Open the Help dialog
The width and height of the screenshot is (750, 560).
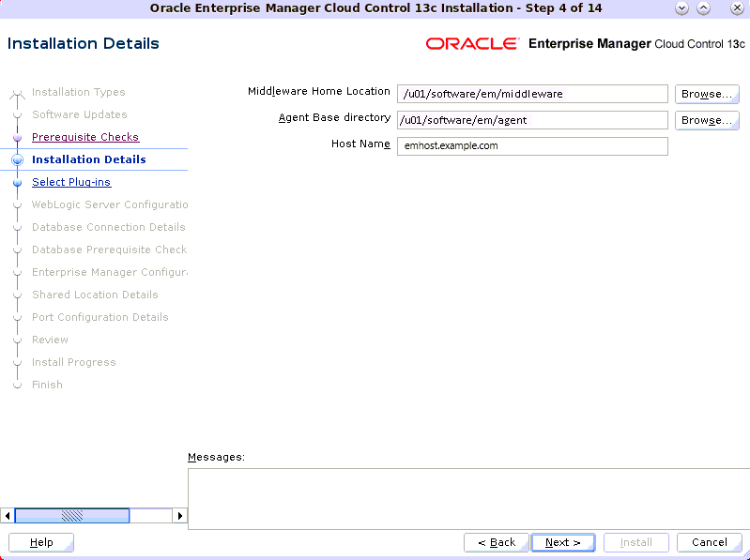click(41, 542)
